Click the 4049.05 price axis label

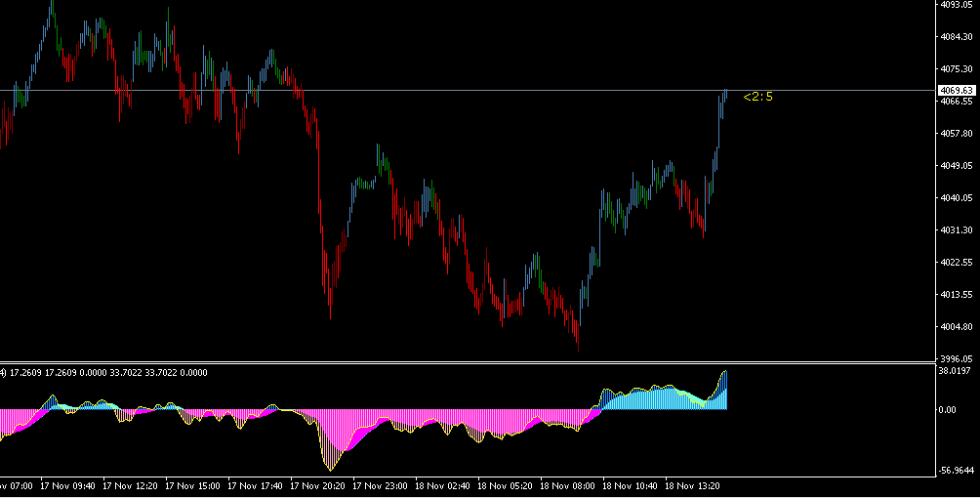[957, 166]
